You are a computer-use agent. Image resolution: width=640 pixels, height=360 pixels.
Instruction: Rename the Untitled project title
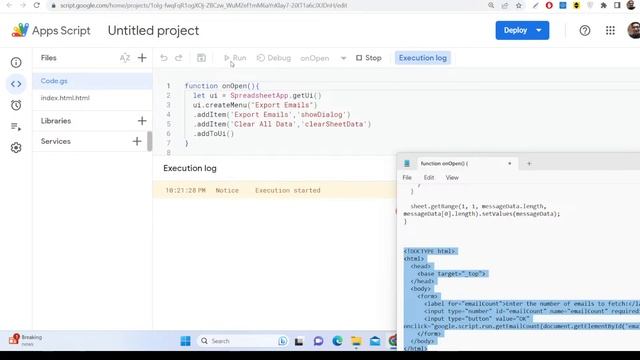[x=153, y=31]
